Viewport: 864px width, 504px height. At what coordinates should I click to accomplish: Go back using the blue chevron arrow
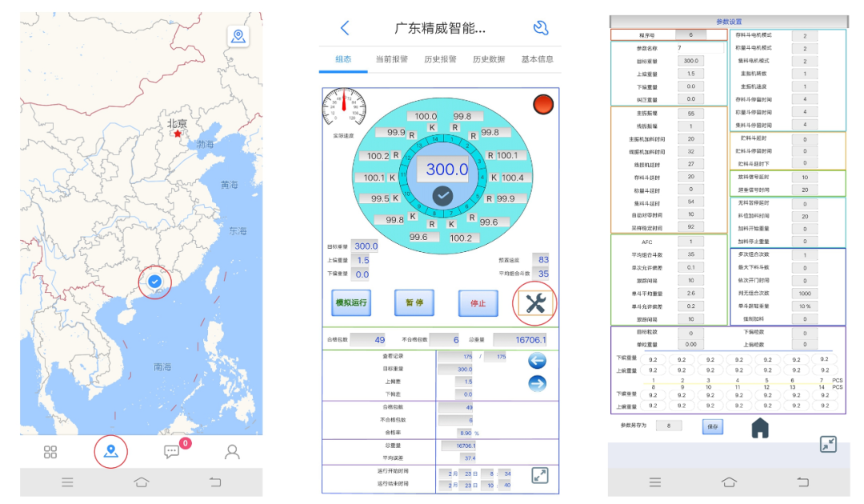coord(345,28)
